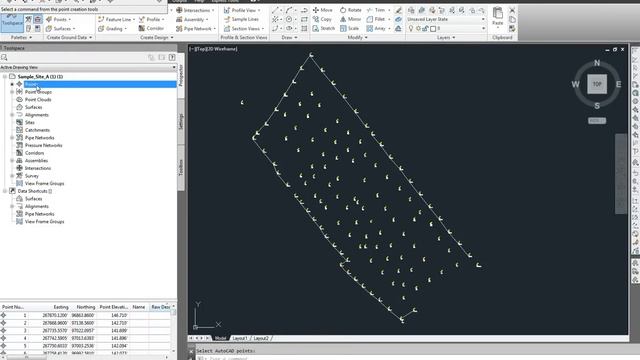Click layer 0 color swatch
The width and height of the screenshot is (640, 360).
433,29
